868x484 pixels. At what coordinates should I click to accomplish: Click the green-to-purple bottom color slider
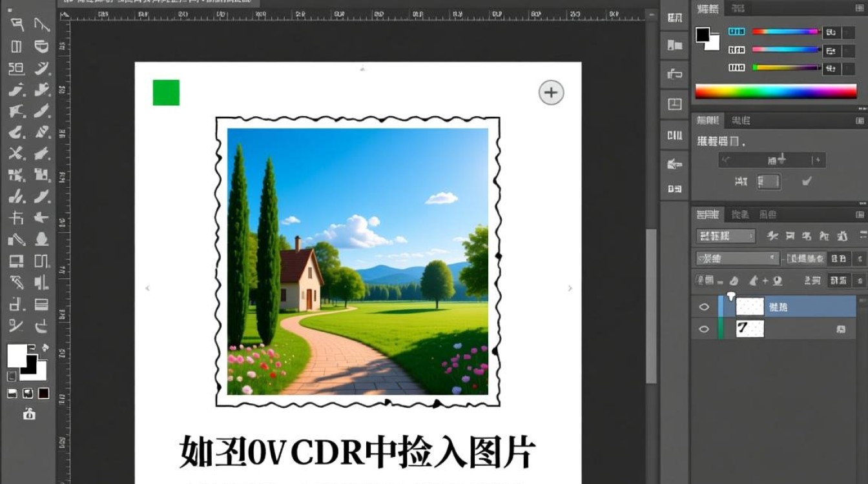pos(785,67)
